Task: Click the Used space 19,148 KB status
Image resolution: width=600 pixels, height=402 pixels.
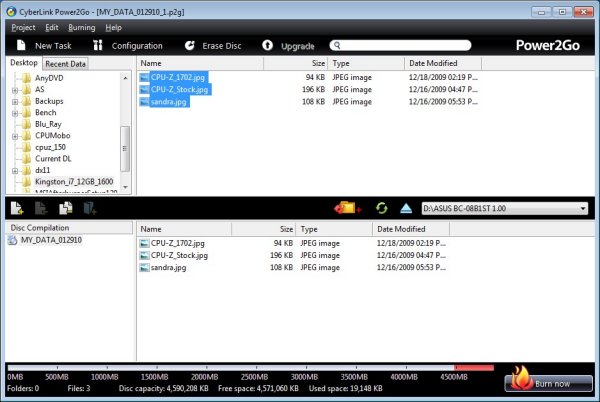Action: point(346,389)
